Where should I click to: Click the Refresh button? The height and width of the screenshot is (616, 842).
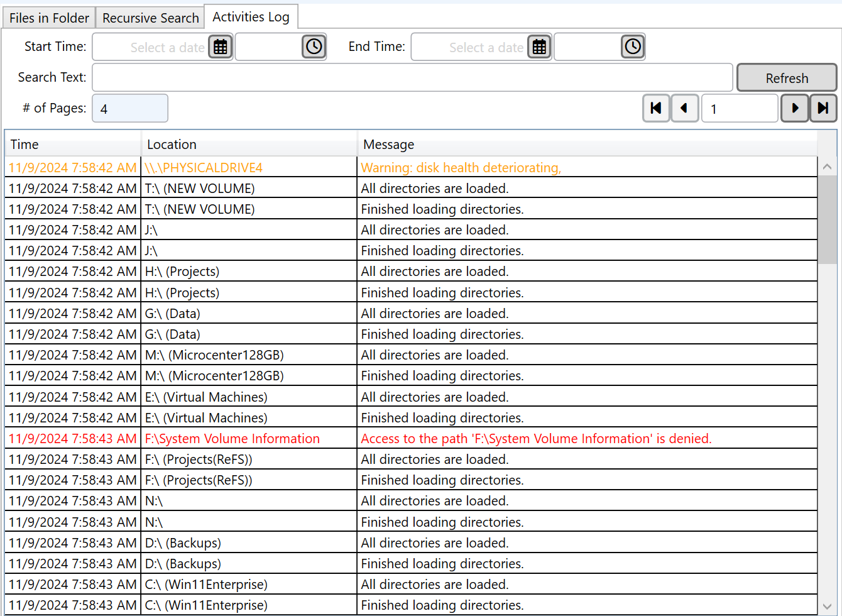[x=787, y=78]
